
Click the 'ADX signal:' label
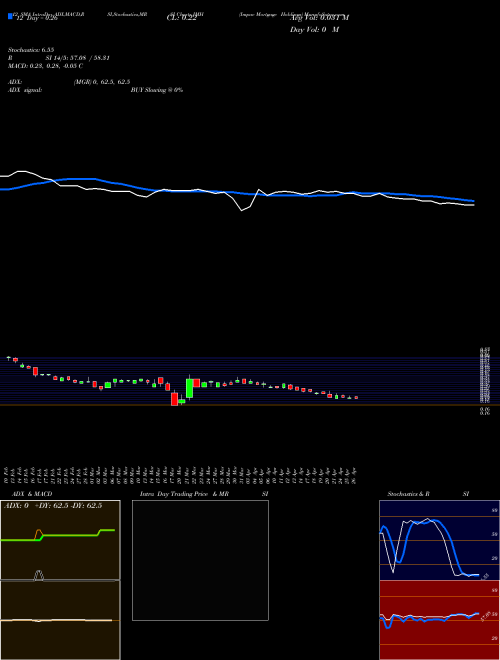[25, 90]
